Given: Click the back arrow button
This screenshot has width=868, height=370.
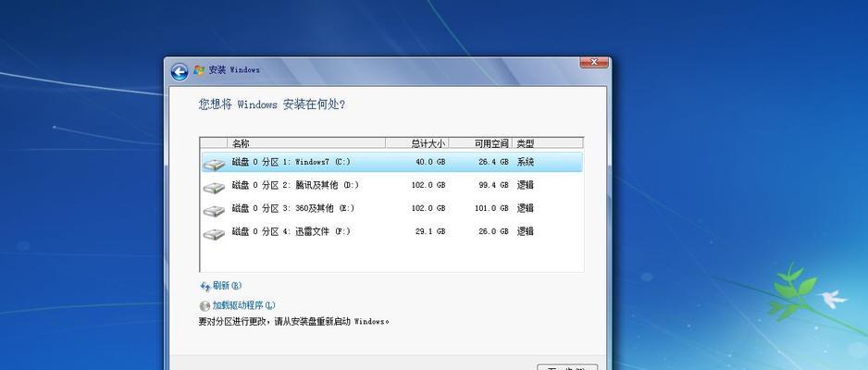Looking at the screenshot, I should [x=180, y=72].
